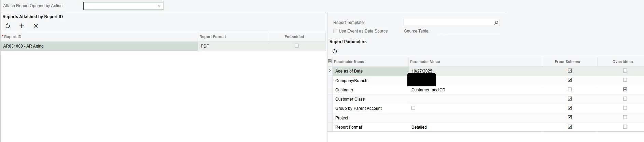This screenshot has height=142, width=644.
Task: Click the Detailed report format value
Action: tap(419, 127)
